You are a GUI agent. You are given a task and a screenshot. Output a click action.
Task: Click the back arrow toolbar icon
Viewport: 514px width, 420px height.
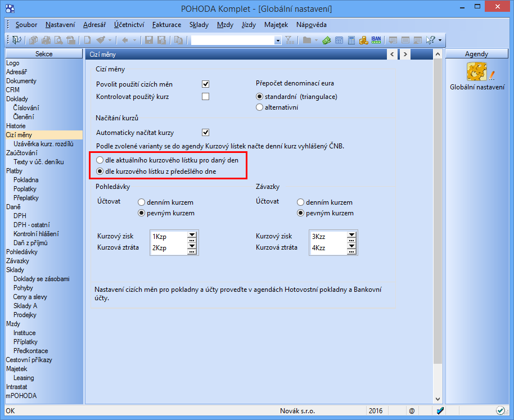125,40
